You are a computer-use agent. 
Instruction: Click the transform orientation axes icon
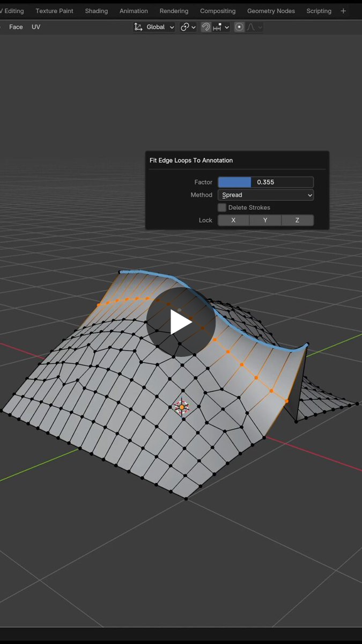138,27
